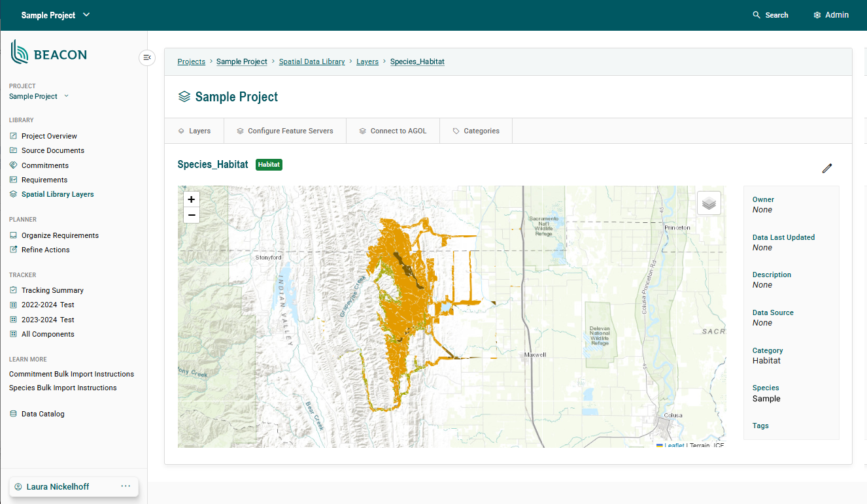The height and width of the screenshot is (504, 867).
Task: Click the pencil edit icon for Species_Habitat
Action: 827,168
